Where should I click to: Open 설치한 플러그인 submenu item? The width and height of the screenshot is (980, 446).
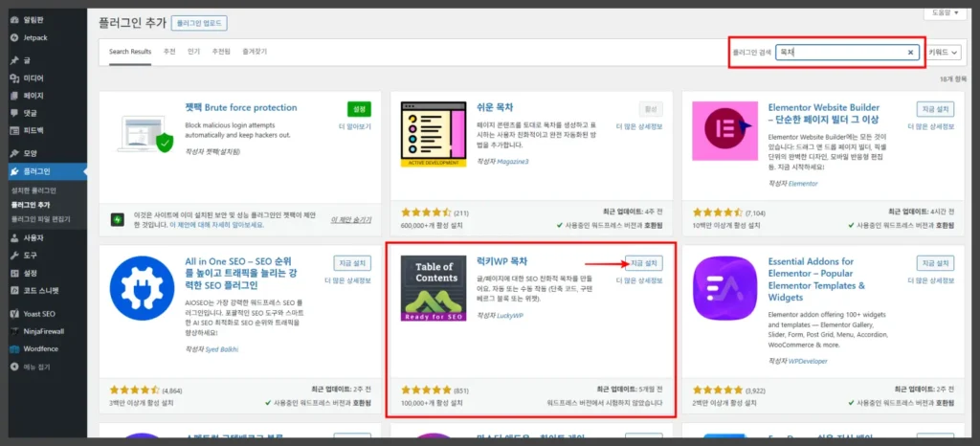pyautogui.click(x=33, y=190)
